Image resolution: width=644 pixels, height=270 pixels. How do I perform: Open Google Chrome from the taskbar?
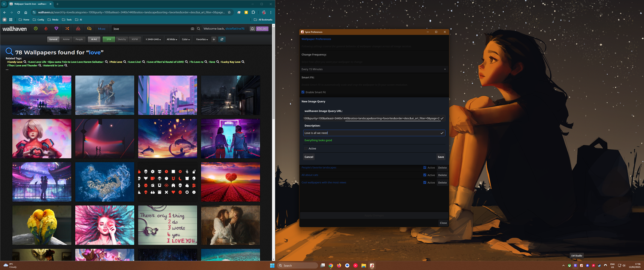(x=331, y=265)
